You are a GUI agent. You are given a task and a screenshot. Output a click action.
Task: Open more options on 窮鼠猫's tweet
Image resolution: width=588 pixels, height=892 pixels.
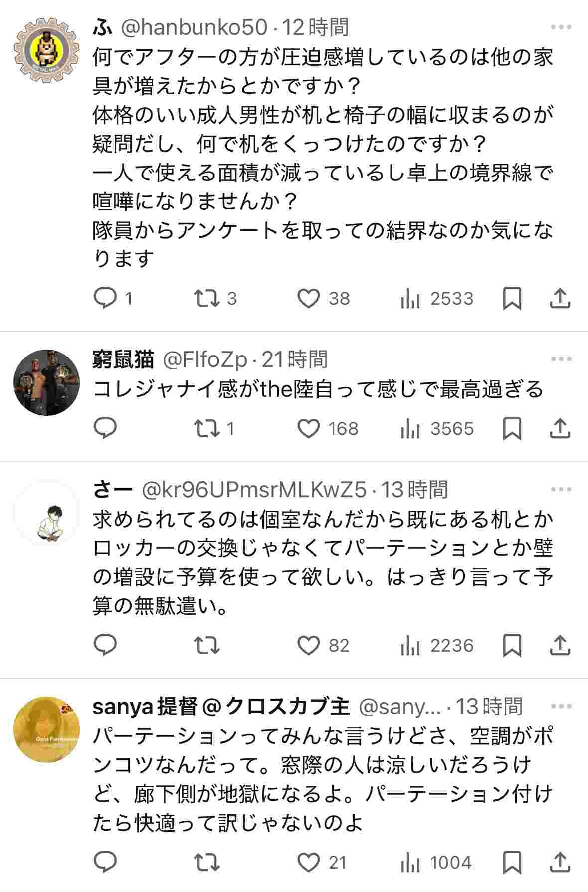tap(561, 359)
